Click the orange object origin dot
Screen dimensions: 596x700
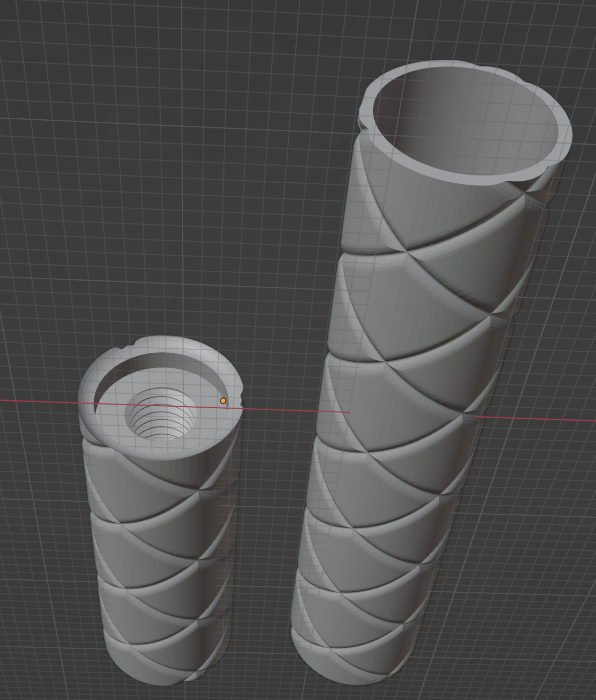tap(223, 401)
